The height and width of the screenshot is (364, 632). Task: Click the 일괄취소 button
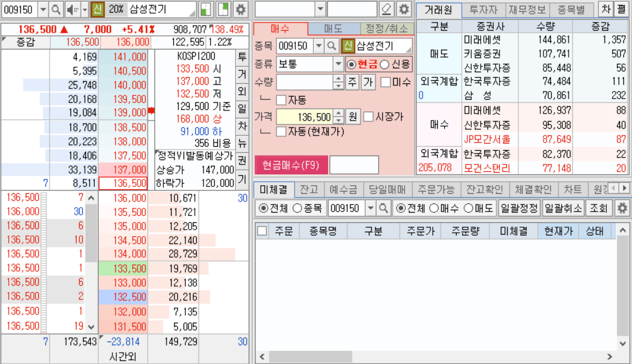click(x=564, y=208)
